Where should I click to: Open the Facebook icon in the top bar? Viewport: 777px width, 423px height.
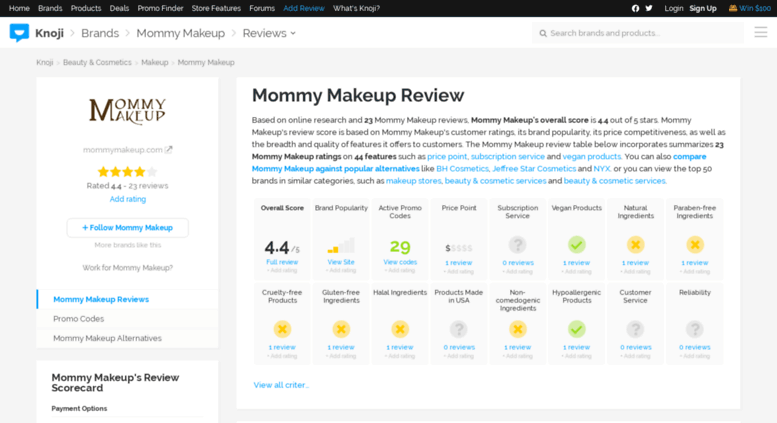tap(635, 8)
